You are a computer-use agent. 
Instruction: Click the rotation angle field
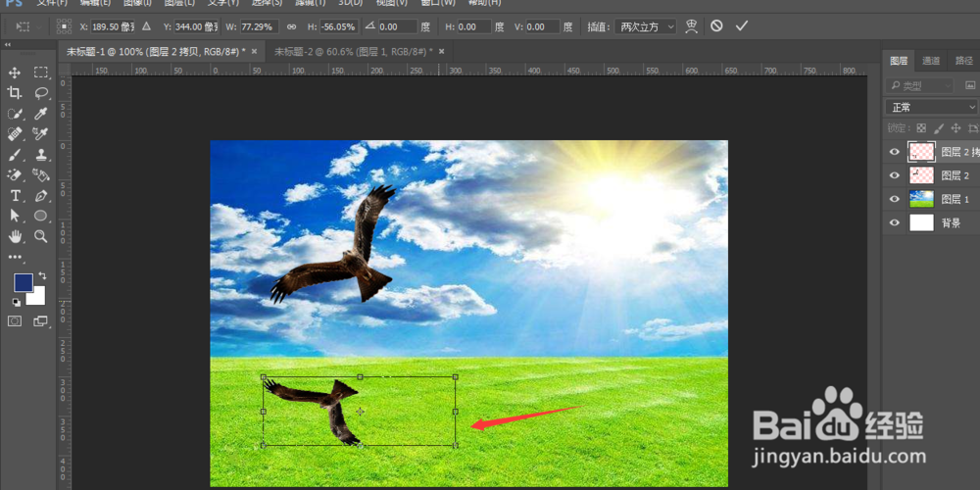pyautogui.click(x=398, y=26)
